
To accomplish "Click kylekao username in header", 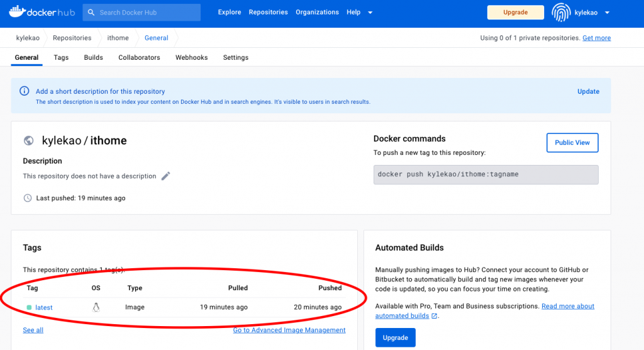I will click(586, 13).
